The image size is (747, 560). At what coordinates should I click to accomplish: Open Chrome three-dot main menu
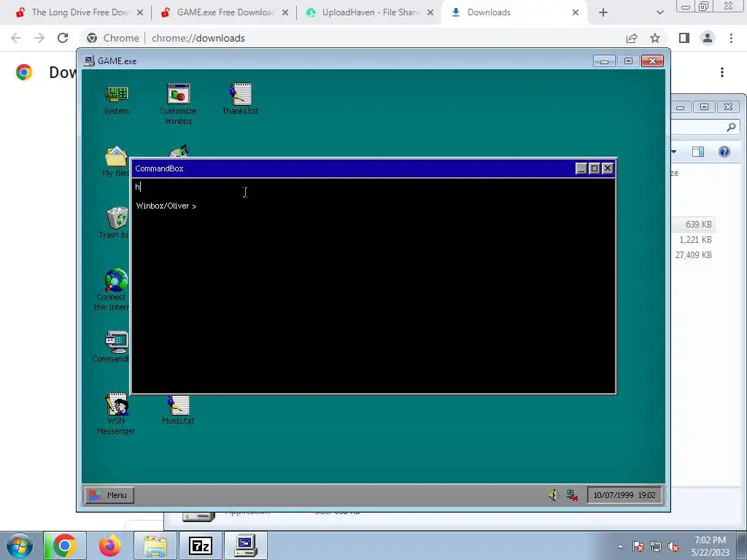click(731, 38)
